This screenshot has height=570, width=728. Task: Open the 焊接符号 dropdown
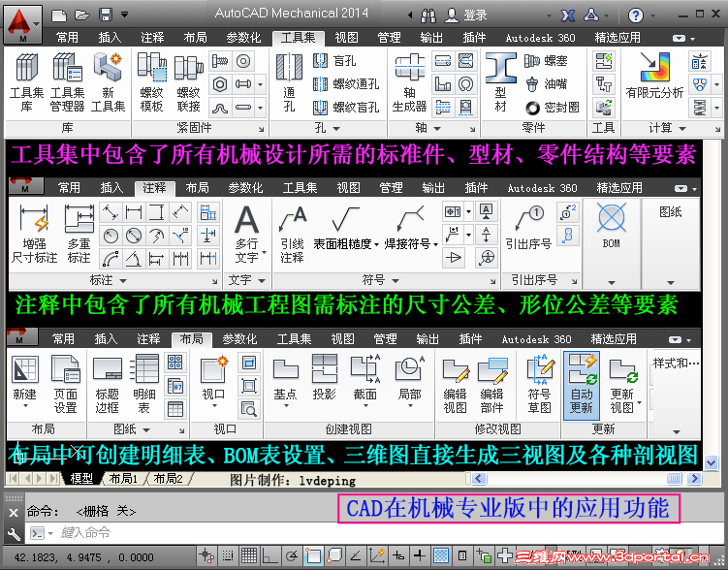click(436, 244)
